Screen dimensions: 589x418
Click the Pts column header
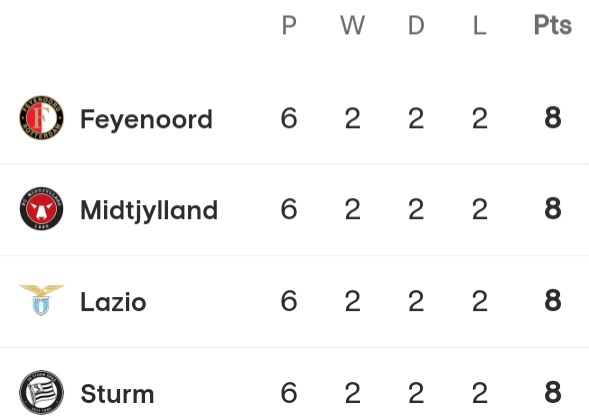pos(553,25)
